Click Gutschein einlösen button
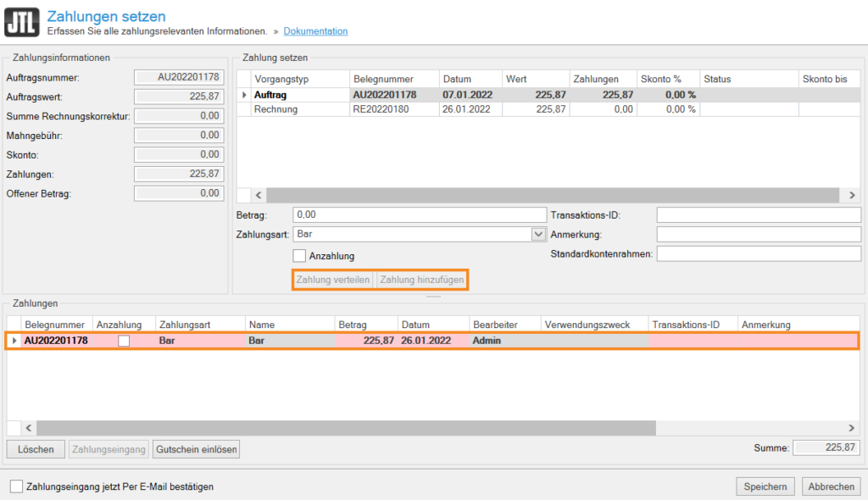The image size is (868, 500). pos(196,449)
